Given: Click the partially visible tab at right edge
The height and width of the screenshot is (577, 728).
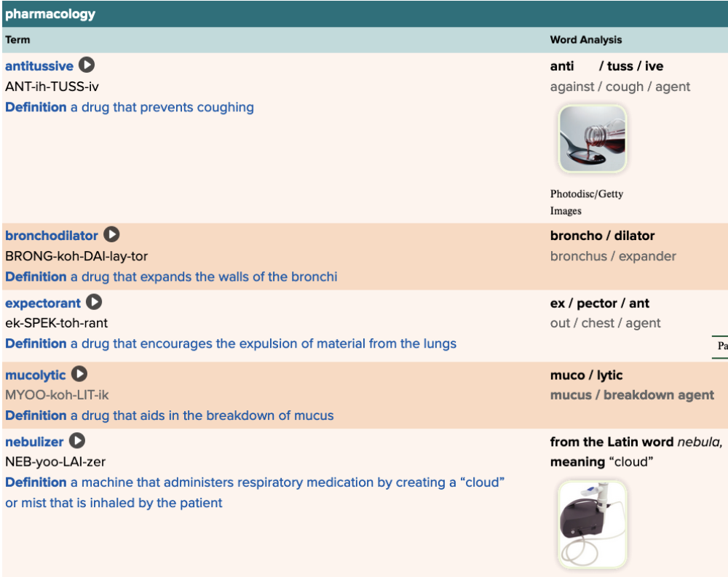Looking at the screenshot, I should click(721, 346).
